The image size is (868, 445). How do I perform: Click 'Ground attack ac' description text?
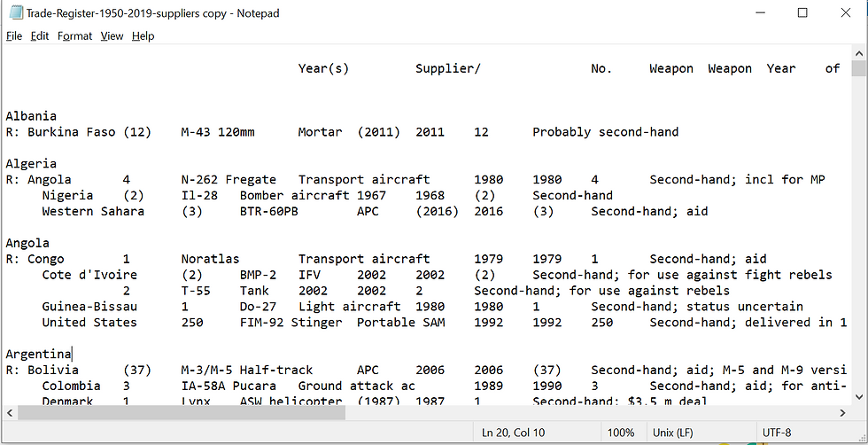click(357, 386)
